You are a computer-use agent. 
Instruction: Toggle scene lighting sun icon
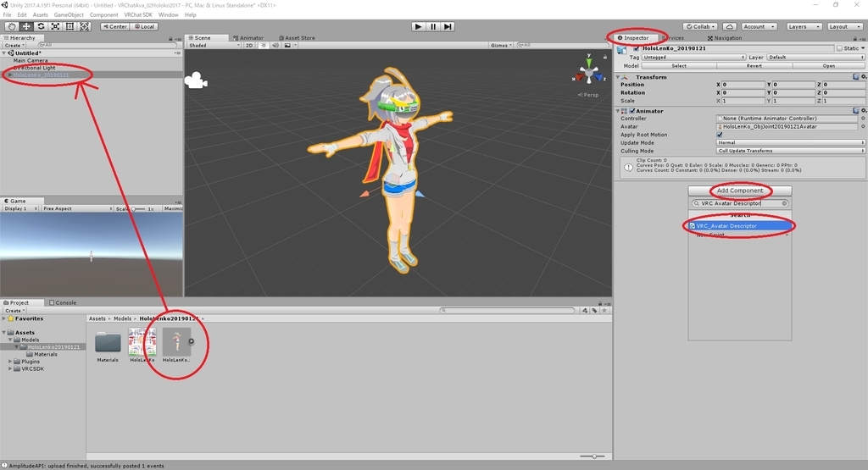coord(264,46)
